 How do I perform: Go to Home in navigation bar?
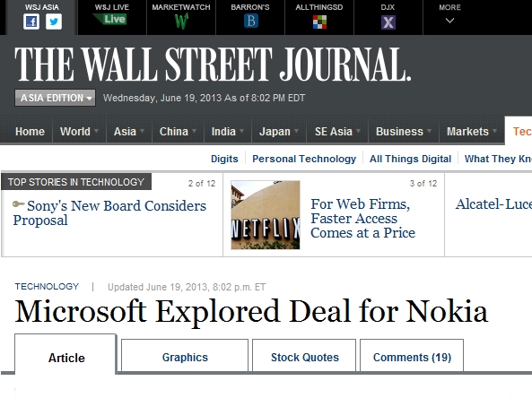(x=30, y=132)
